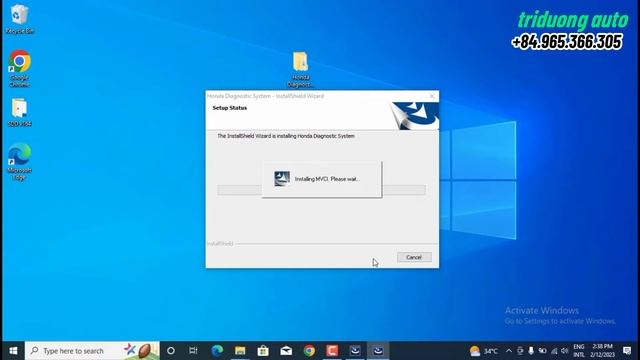Viewport: 640px width, 360px height.
Task: Close the Honda Diagnostic System installer window
Action: click(x=432, y=96)
